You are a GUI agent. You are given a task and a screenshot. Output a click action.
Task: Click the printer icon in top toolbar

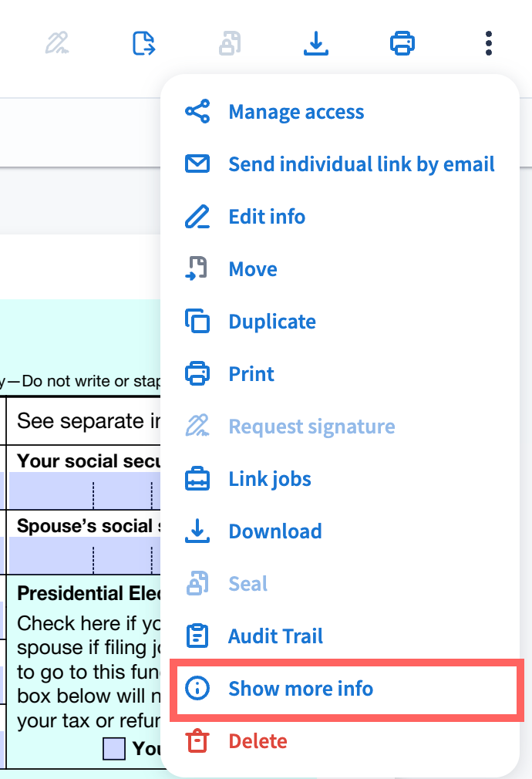coord(402,43)
